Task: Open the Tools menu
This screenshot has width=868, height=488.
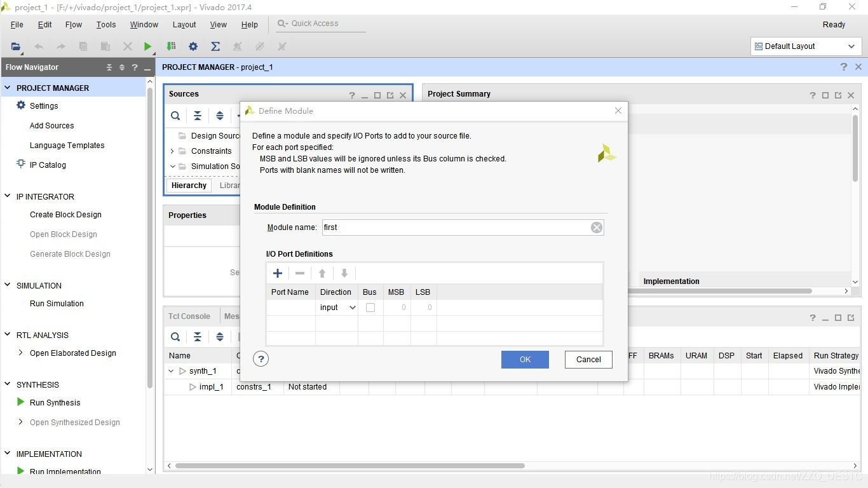Action: tap(106, 25)
